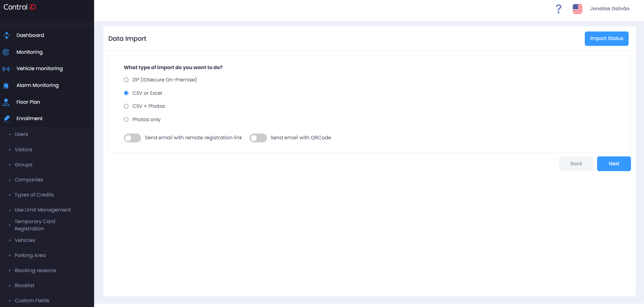Click the Vehicle monitoring signal icon

point(6,69)
